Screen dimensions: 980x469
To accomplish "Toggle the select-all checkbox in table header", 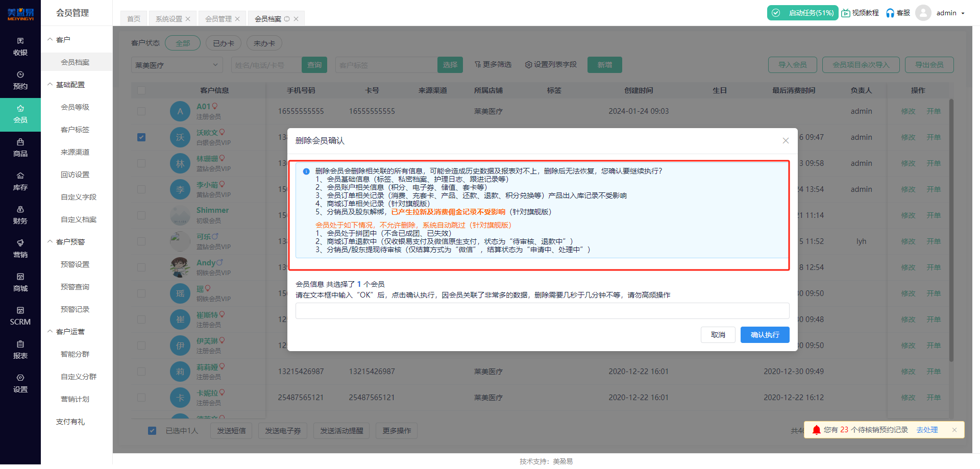I will pyautogui.click(x=141, y=90).
